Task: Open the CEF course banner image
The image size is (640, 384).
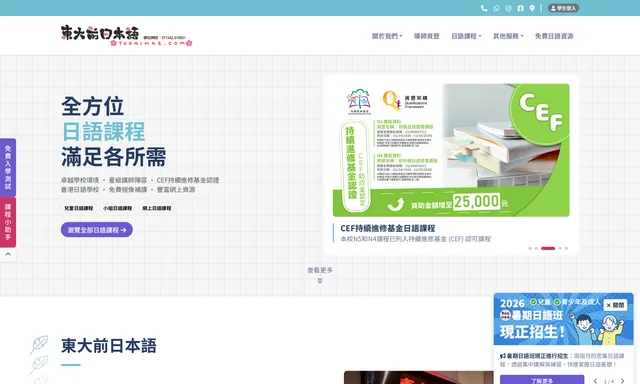Action: pos(451,150)
